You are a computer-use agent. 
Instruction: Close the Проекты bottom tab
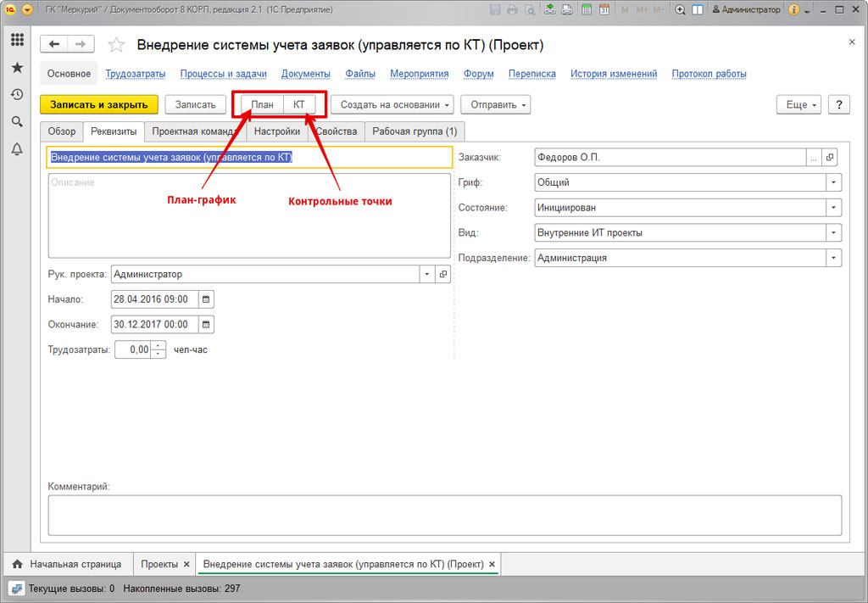(186, 564)
